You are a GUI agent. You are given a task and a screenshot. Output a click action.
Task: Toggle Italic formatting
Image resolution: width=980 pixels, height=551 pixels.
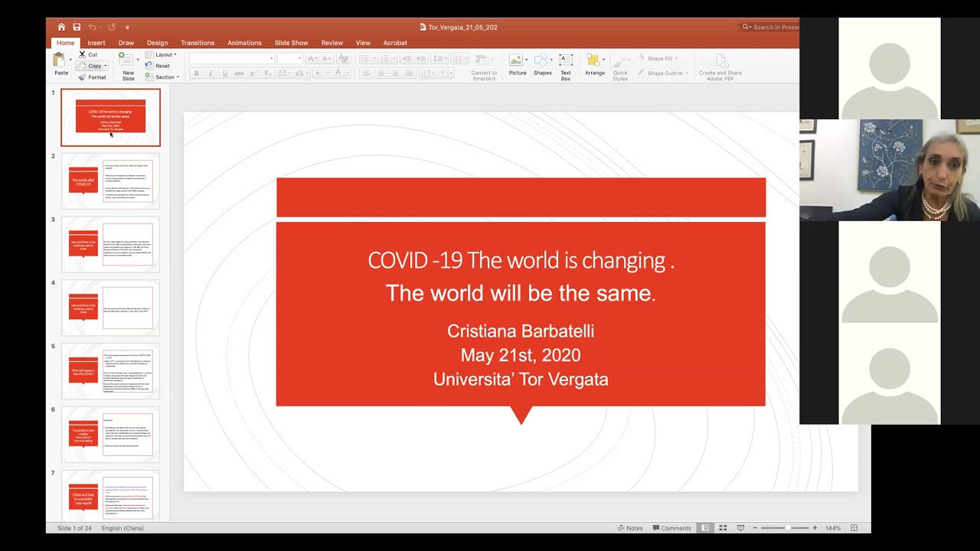pyautogui.click(x=211, y=73)
